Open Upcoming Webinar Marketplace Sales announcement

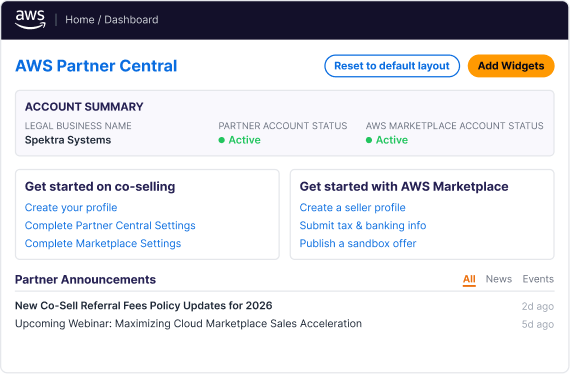(188, 323)
